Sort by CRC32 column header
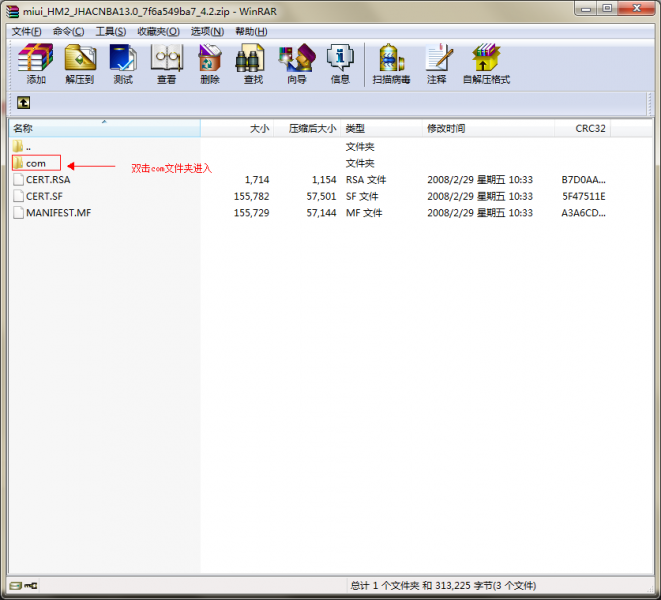Screen dimensions: 661x600 582,128
